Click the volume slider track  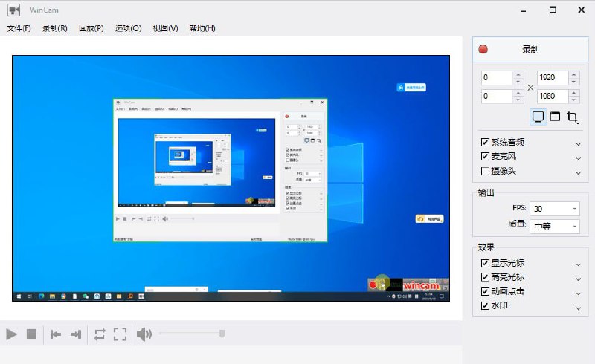click(x=190, y=334)
